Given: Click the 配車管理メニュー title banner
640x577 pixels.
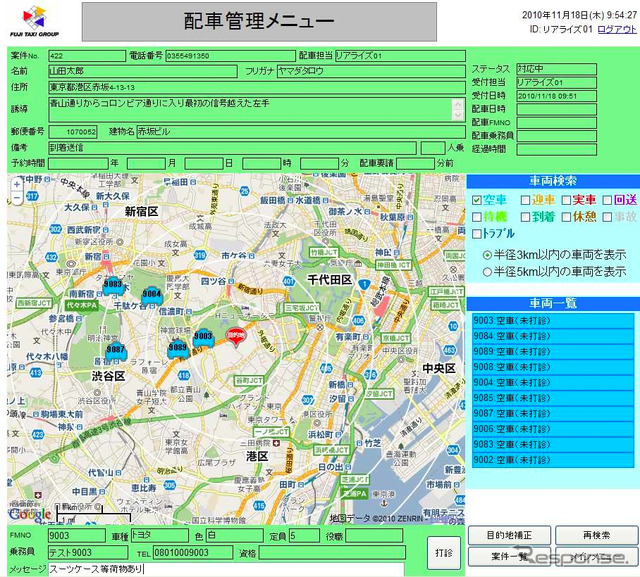Looking at the screenshot, I should (259, 22).
